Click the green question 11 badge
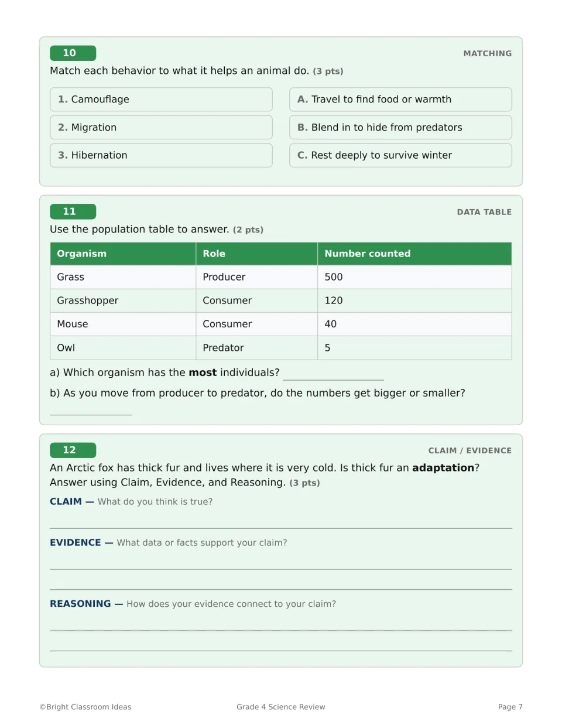The image size is (562, 728). click(73, 212)
